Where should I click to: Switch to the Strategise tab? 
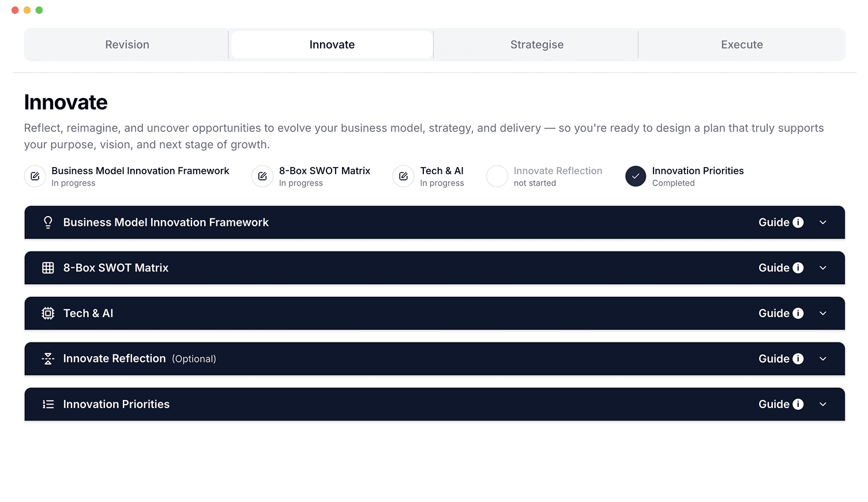tap(536, 44)
